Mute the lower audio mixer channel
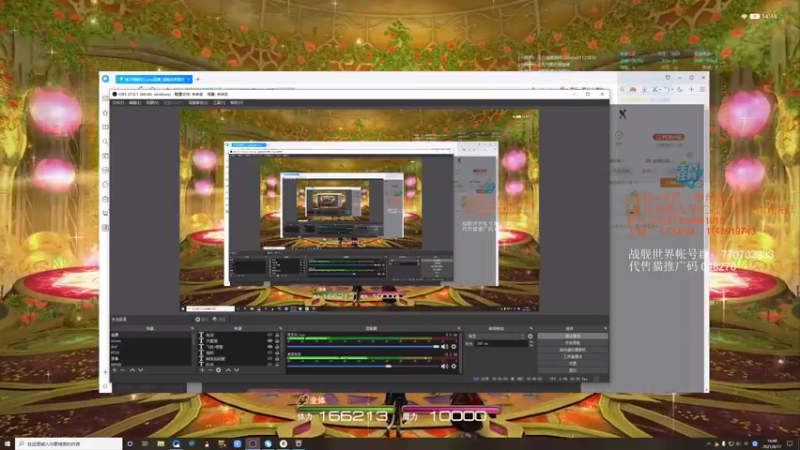This screenshot has height=450, width=800. point(444,366)
